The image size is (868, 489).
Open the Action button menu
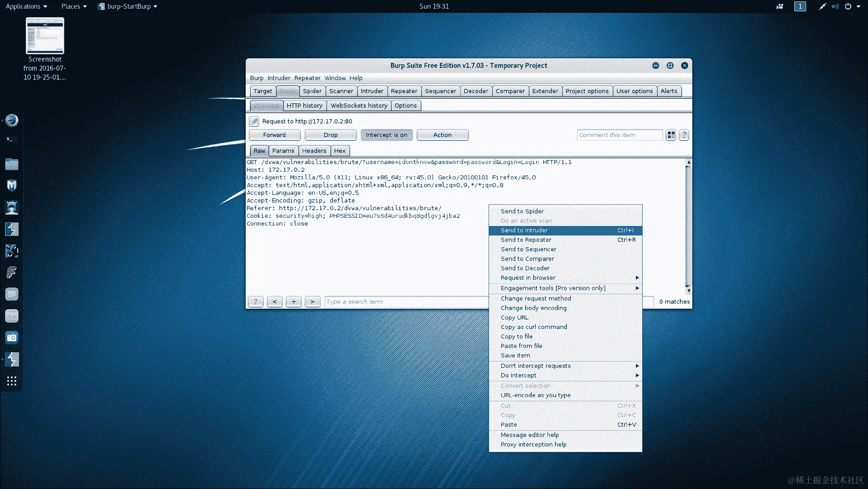[x=442, y=135]
